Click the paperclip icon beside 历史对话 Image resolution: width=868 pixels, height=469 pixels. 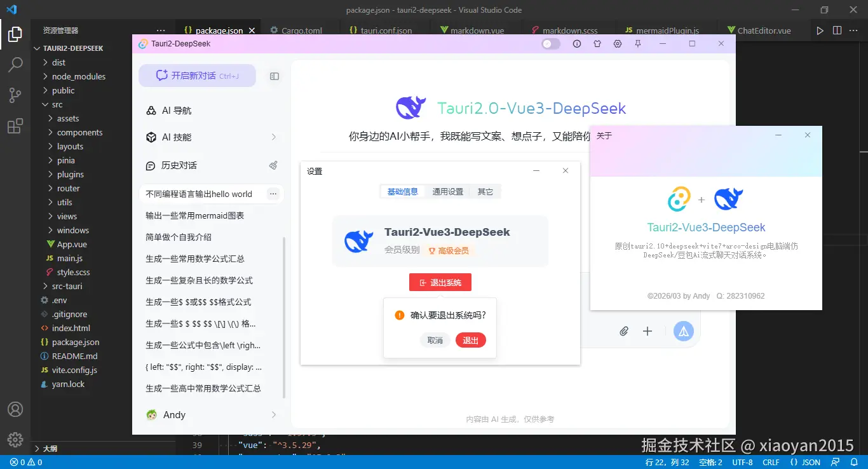tap(273, 165)
